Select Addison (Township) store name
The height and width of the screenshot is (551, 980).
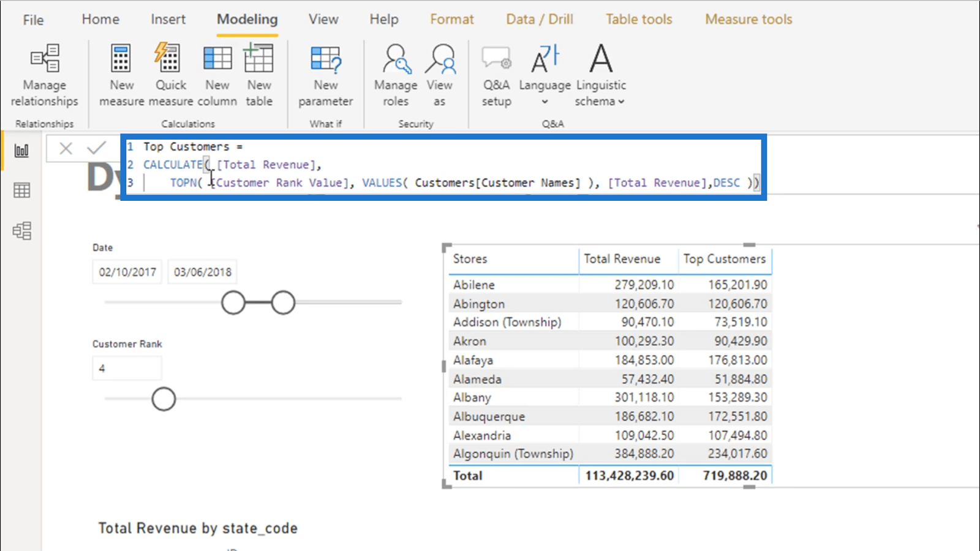(x=507, y=322)
